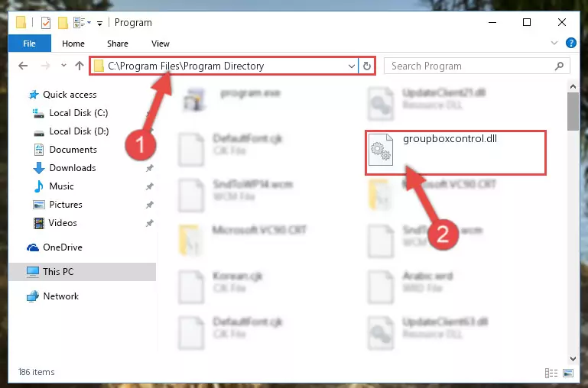
Task: Click the scroll up arrow of file list
Action: [x=573, y=86]
